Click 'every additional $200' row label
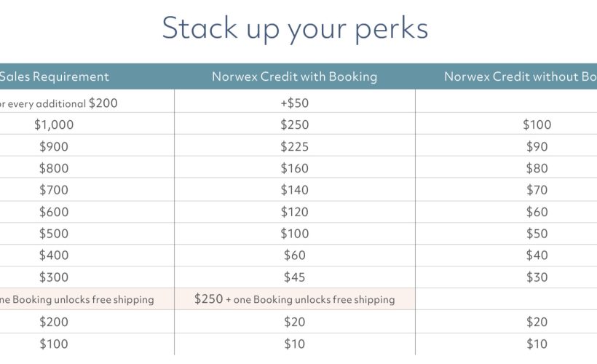 59,103
